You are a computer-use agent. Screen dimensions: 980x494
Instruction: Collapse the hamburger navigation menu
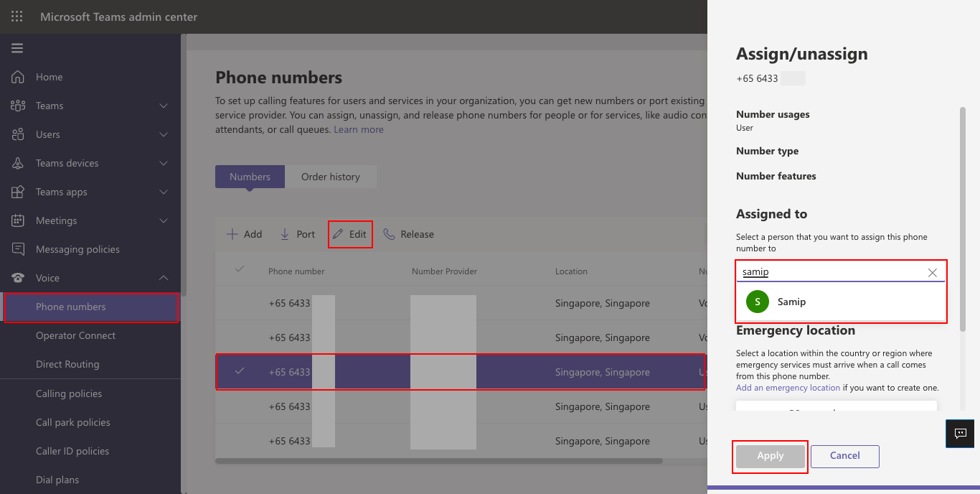[17, 49]
